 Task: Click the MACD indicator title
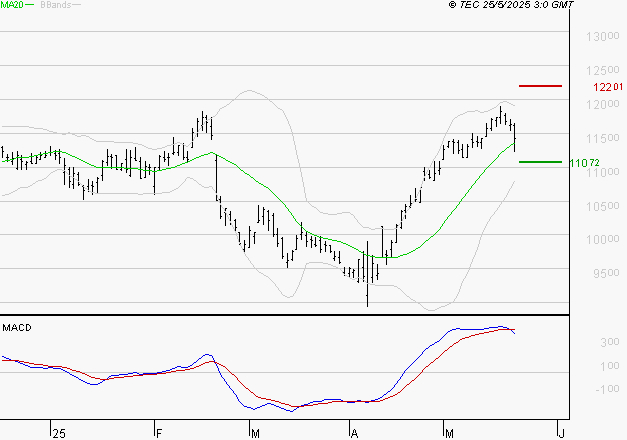pos(17,328)
